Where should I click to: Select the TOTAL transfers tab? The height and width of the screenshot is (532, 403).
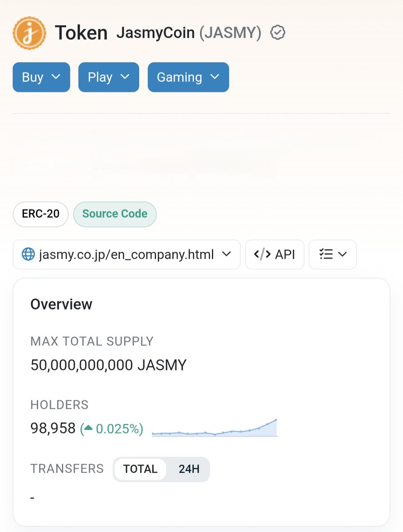[140, 469]
